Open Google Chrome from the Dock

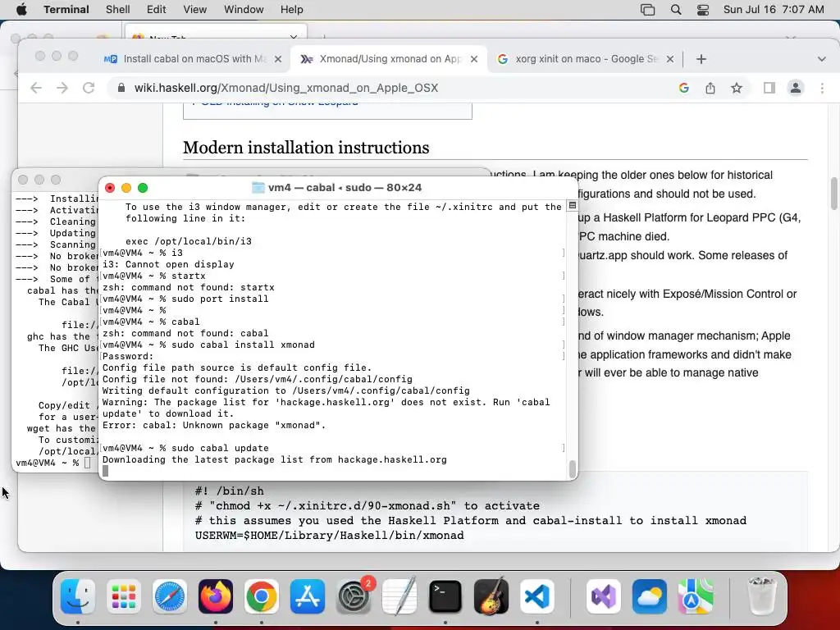pos(262,596)
